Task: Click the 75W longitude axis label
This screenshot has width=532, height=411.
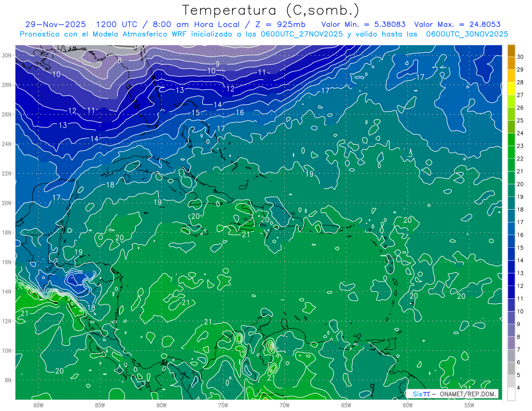Action: click(x=223, y=405)
